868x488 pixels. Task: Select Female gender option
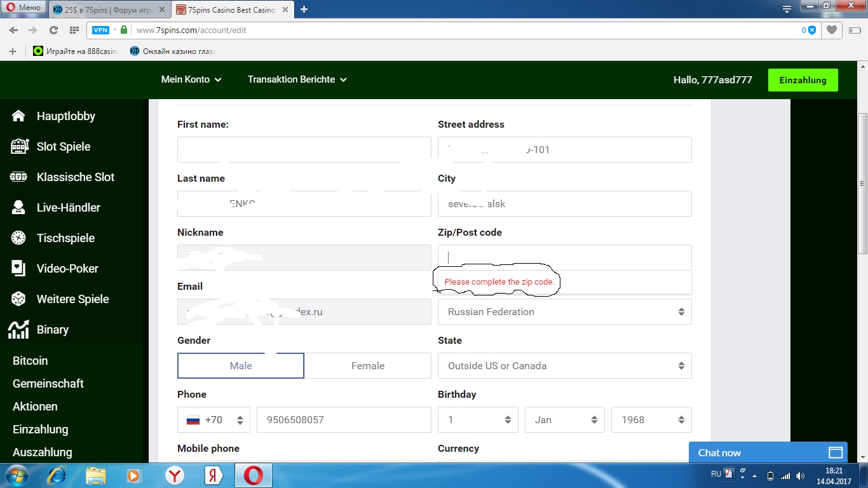click(x=368, y=366)
